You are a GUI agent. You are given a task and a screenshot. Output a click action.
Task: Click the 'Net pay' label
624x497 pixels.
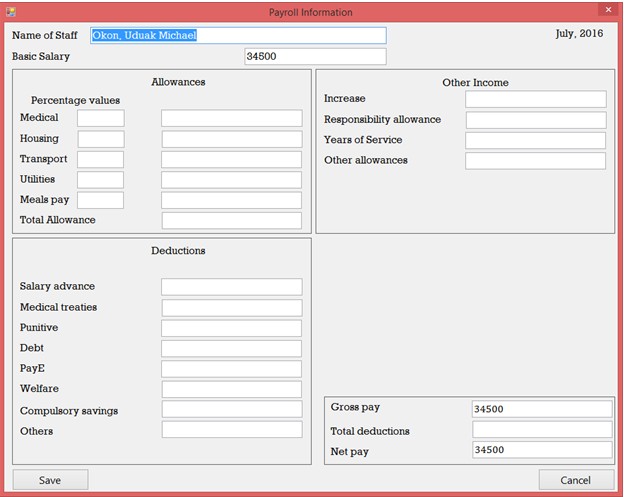click(x=350, y=452)
